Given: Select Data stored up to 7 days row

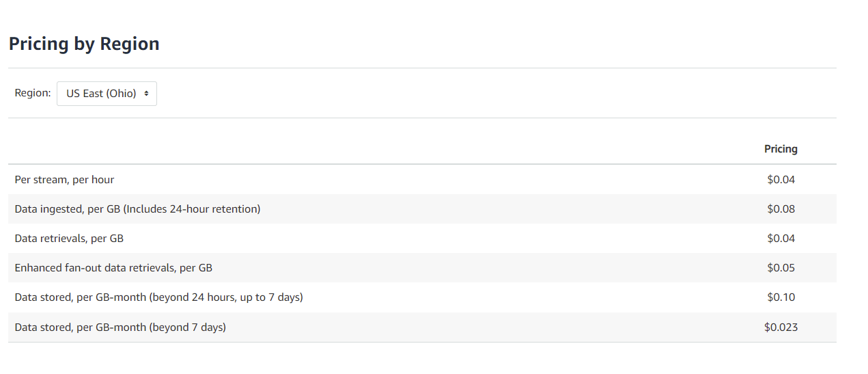Looking at the screenshot, I should 422,297.
